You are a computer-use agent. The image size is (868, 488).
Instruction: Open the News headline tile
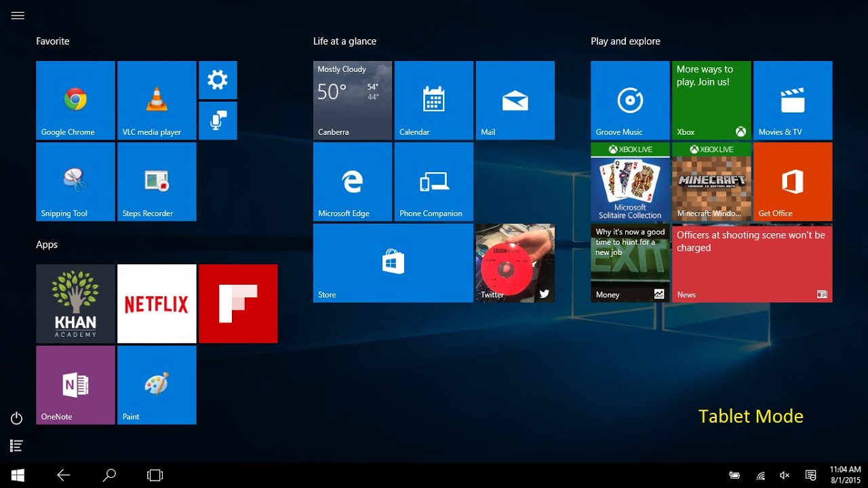[752, 263]
